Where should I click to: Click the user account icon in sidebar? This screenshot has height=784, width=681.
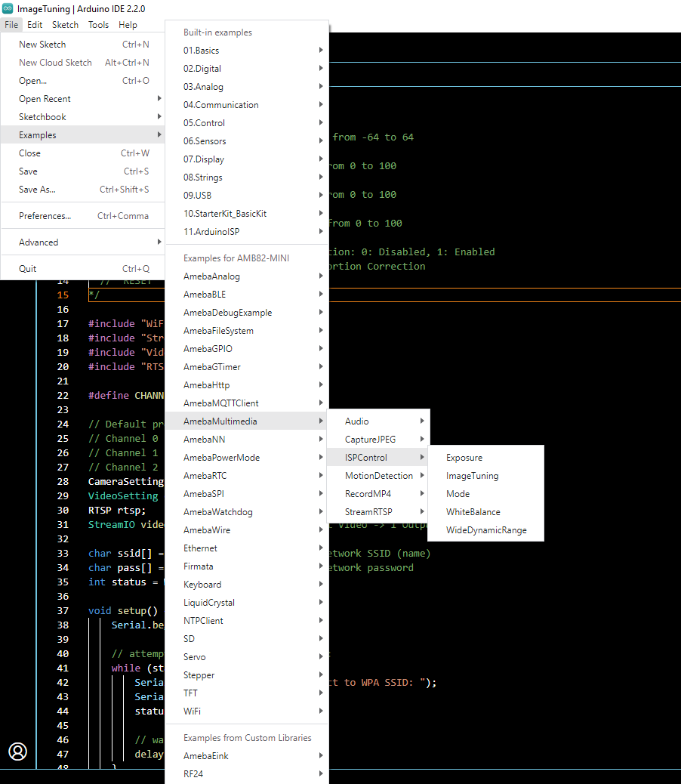tap(17, 751)
